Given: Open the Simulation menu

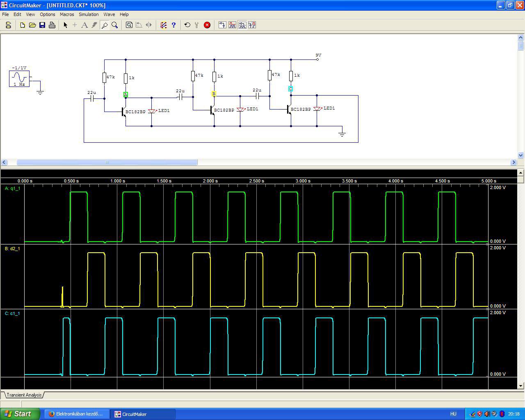Looking at the screenshot, I should [x=89, y=14].
